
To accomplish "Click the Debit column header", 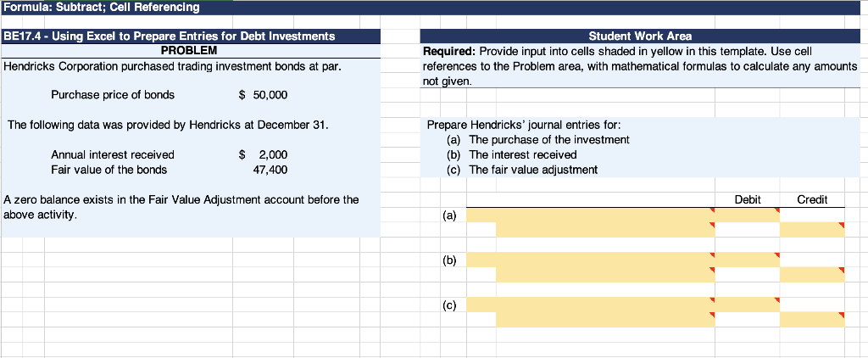I will [x=748, y=199].
